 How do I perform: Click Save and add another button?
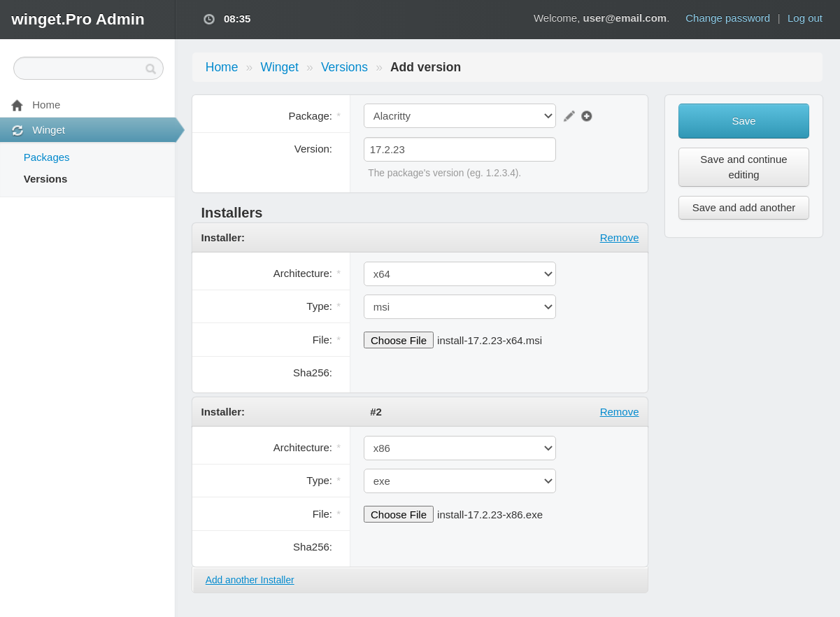click(743, 208)
